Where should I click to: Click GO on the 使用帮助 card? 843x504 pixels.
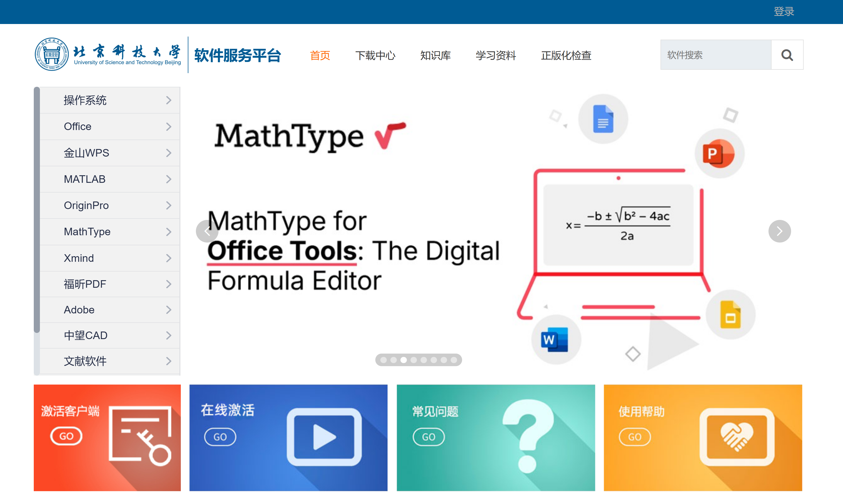tap(635, 437)
